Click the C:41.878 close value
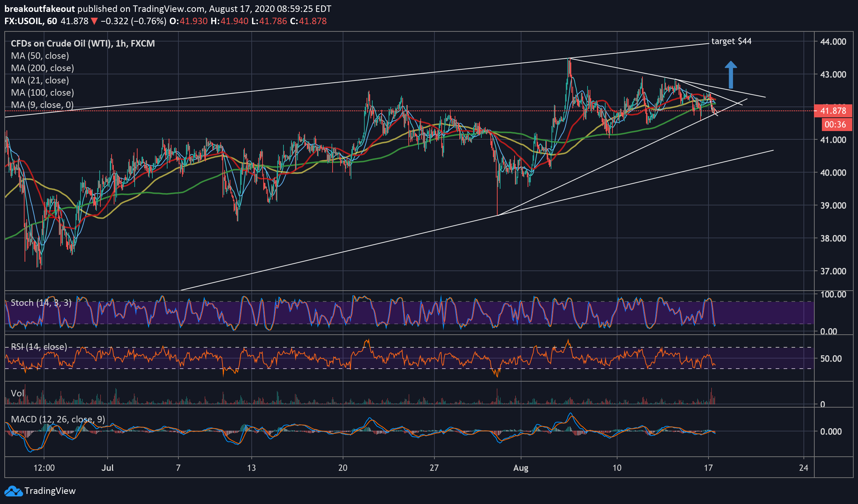Viewport: 858px width, 504px height. point(308,21)
